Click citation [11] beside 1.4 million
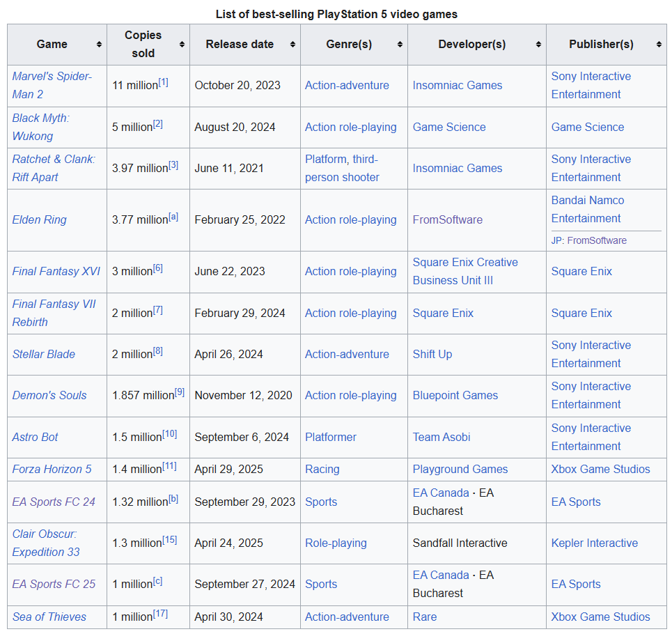 pos(169,466)
